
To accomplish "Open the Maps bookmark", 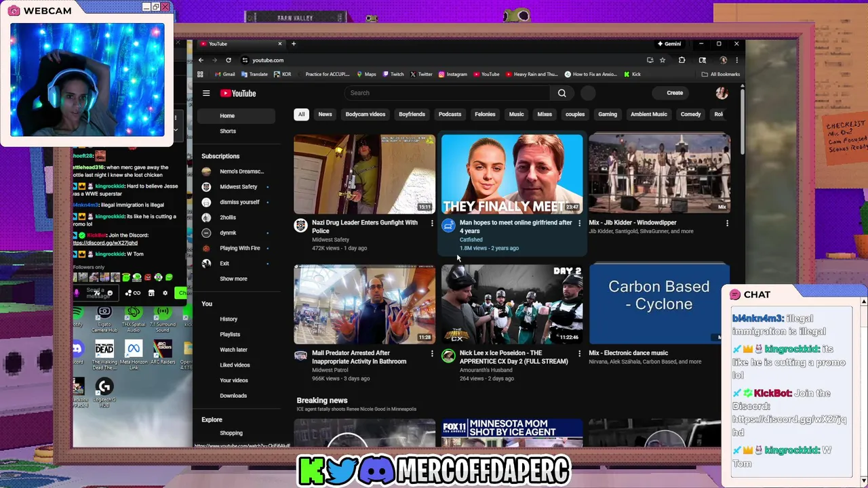I will pos(366,75).
